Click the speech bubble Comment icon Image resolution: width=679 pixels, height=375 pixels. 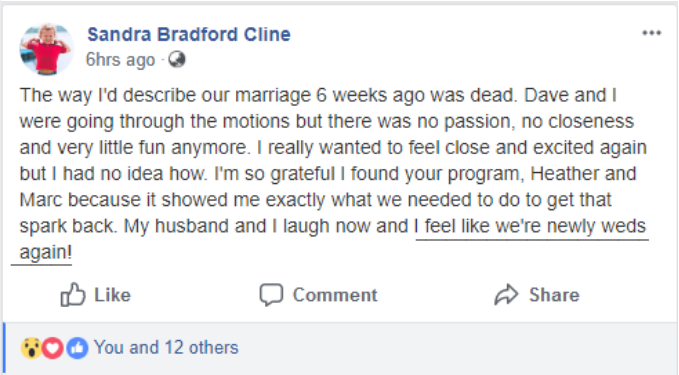click(271, 295)
